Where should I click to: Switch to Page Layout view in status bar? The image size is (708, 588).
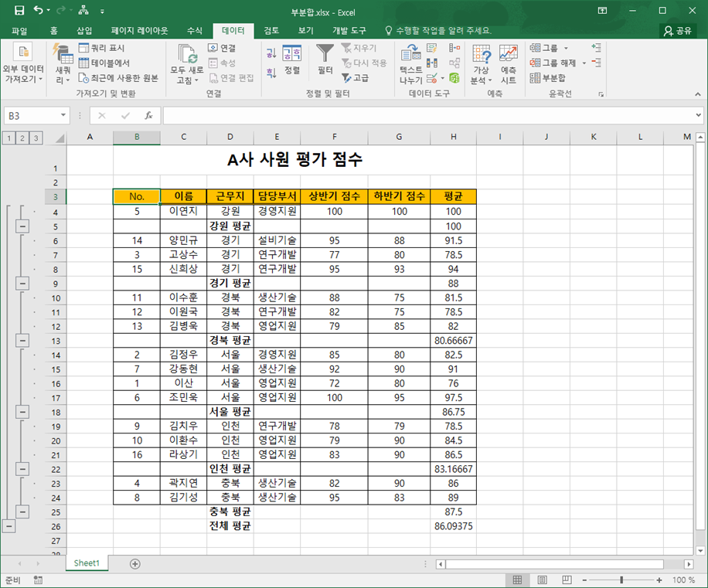pyautogui.click(x=543, y=580)
